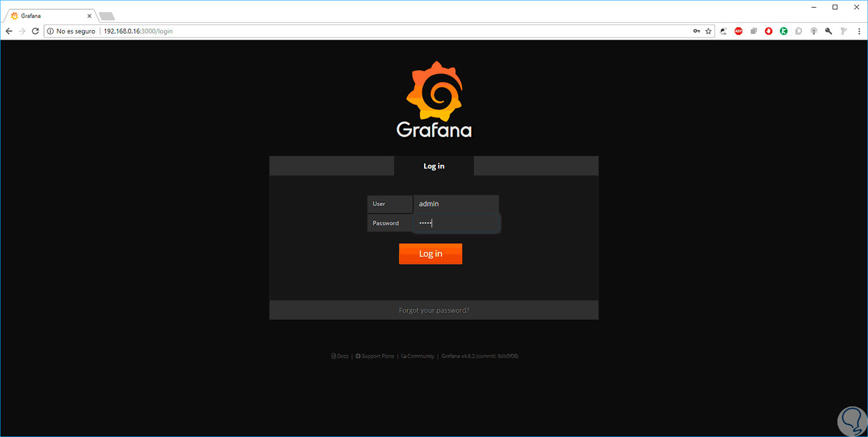This screenshot has height=437, width=868.
Task: Click the Grafana favicon on the tab
Action: click(x=14, y=16)
